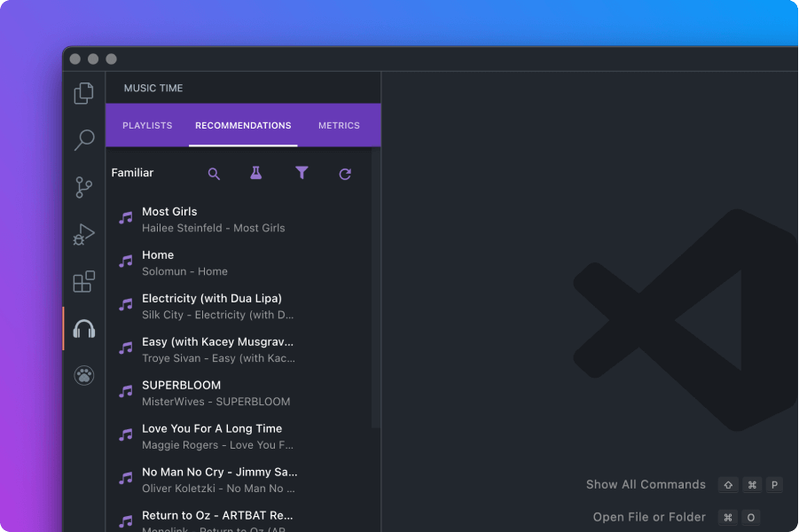Select SUPERBLOOM by MisterWives
The image size is (799, 532).
(215, 393)
